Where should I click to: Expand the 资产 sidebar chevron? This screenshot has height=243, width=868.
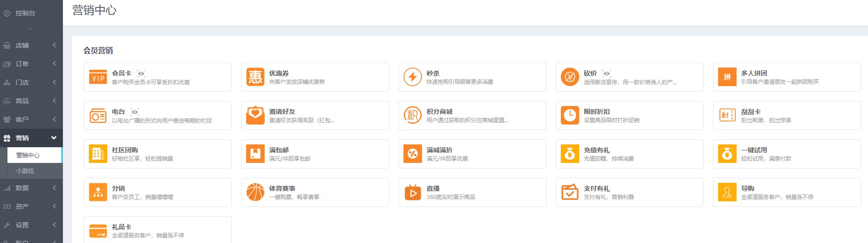click(x=55, y=206)
